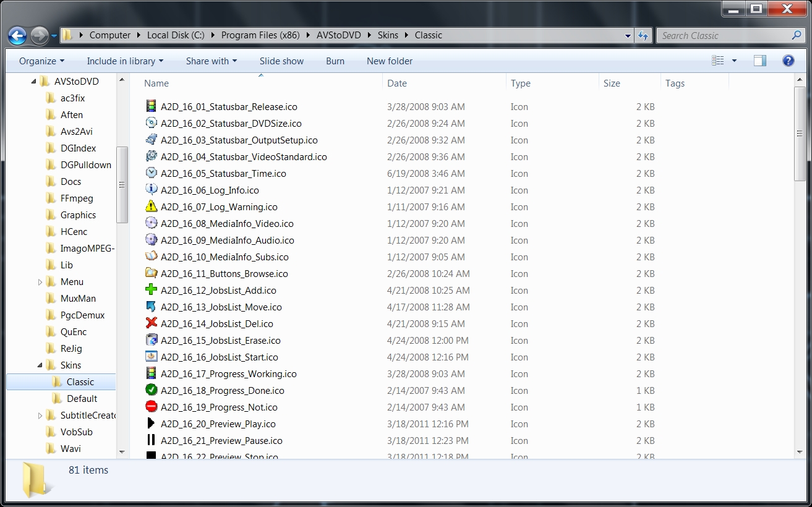The width and height of the screenshot is (812, 507).
Task: Click the green checkmark icon for Progress_Done
Action: [151, 390]
